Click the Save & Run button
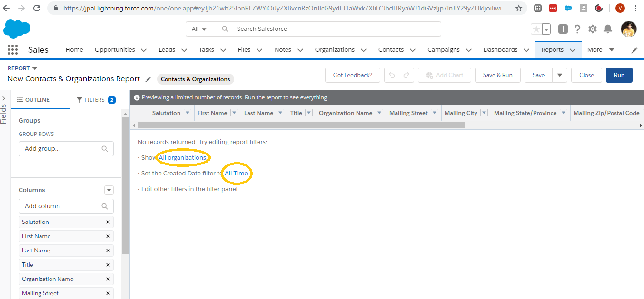 pyautogui.click(x=498, y=75)
